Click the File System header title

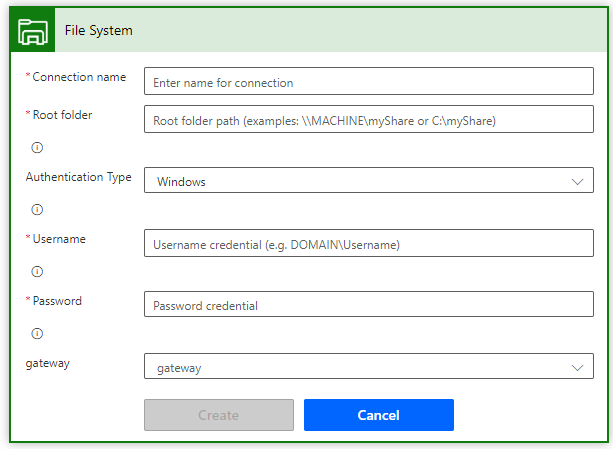98,30
